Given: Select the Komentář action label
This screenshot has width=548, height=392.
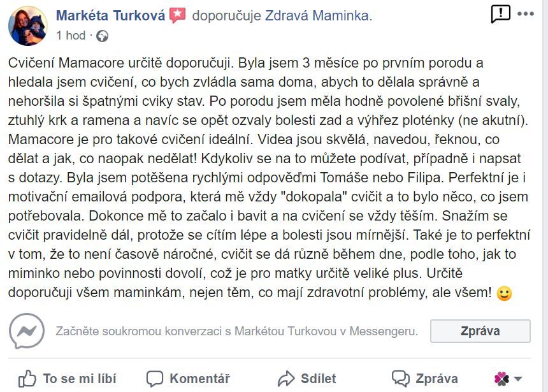Looking at the screenshot, I should [x=199, y=379].
